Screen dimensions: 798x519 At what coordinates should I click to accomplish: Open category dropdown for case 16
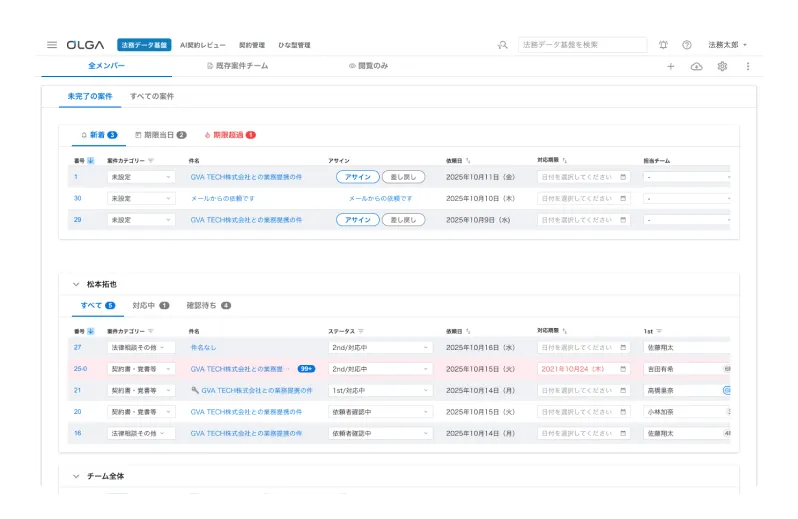coord(141,433)
